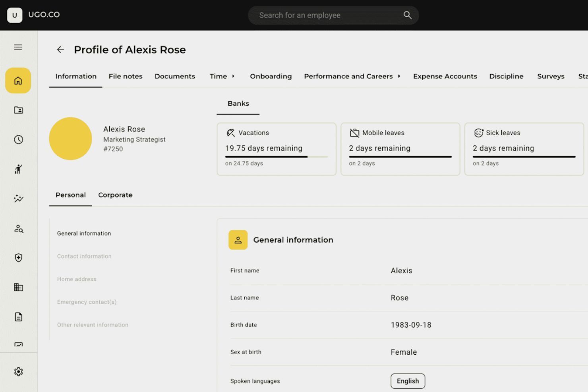Switch to the Corporate tab

tap(115, 195)
